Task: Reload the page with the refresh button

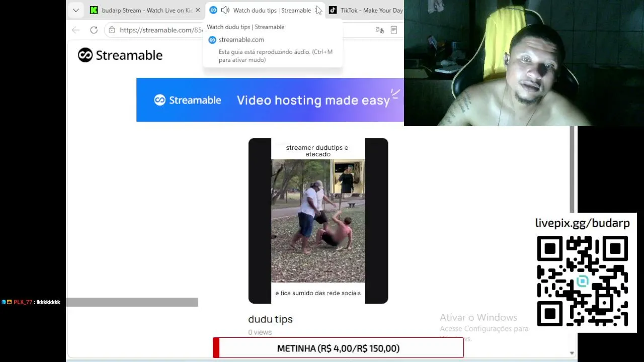Action: pyautogui.click(x=94, y=30)
